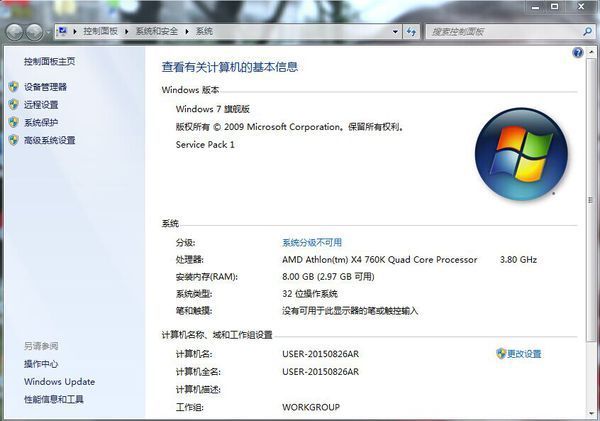600x421 pixels.
Task: Click the shield icon beside 更改设置
Action: coord(501,353)
